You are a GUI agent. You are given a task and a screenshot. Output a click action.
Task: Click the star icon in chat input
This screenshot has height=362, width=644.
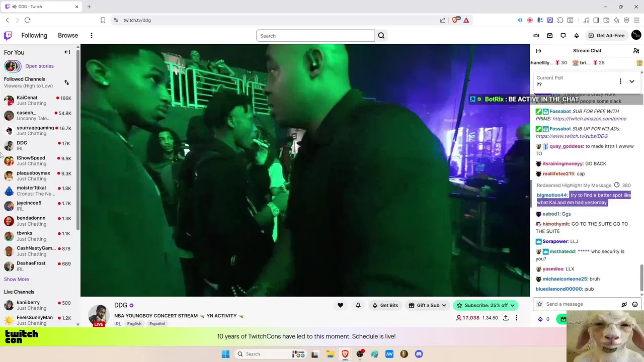(540, 304)
